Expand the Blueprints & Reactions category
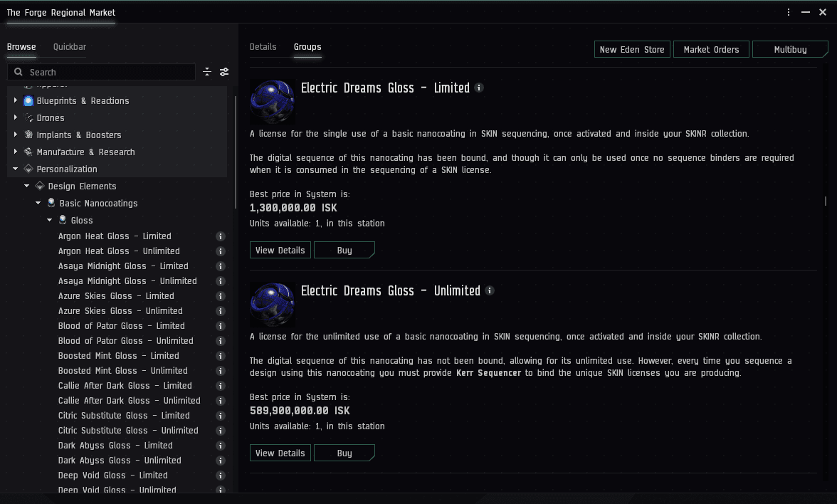This screenshot has width=837, height=504. pos(16,101)
